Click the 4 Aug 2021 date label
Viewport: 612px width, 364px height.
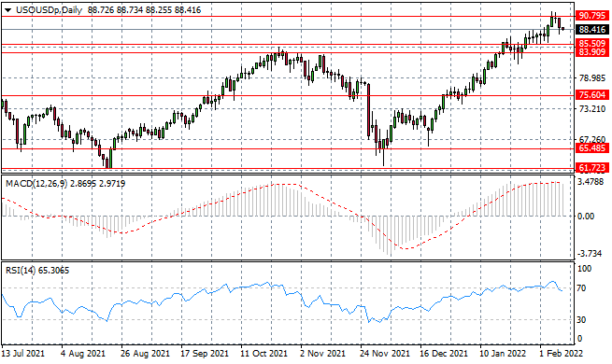[x=83, y=354]
